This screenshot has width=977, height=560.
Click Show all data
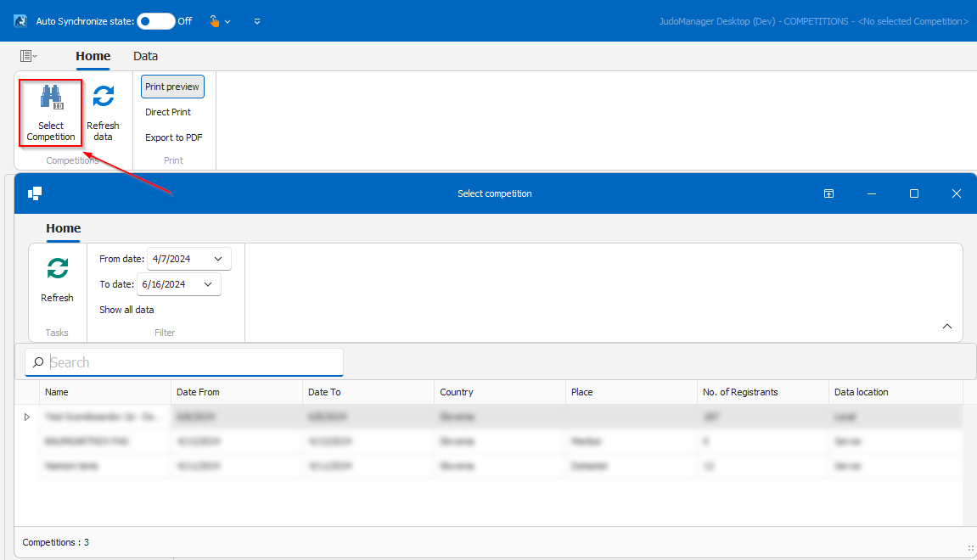(x=126, y=310)
